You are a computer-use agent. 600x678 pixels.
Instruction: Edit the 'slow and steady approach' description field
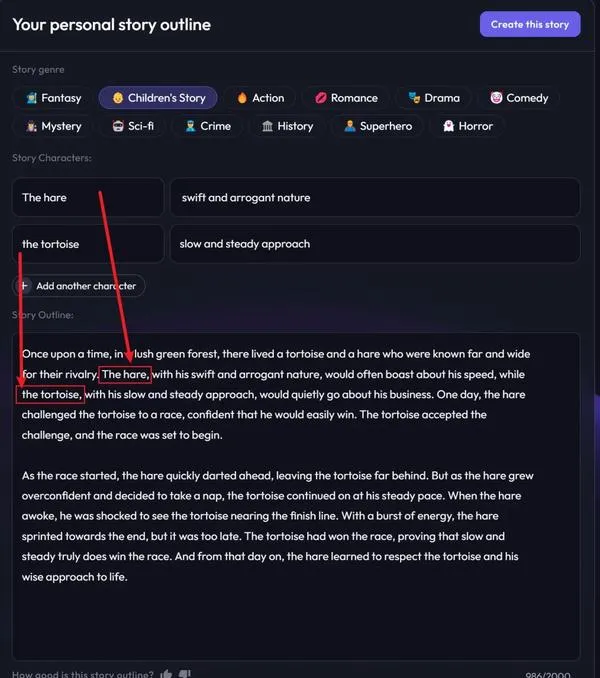click(375, 244)
